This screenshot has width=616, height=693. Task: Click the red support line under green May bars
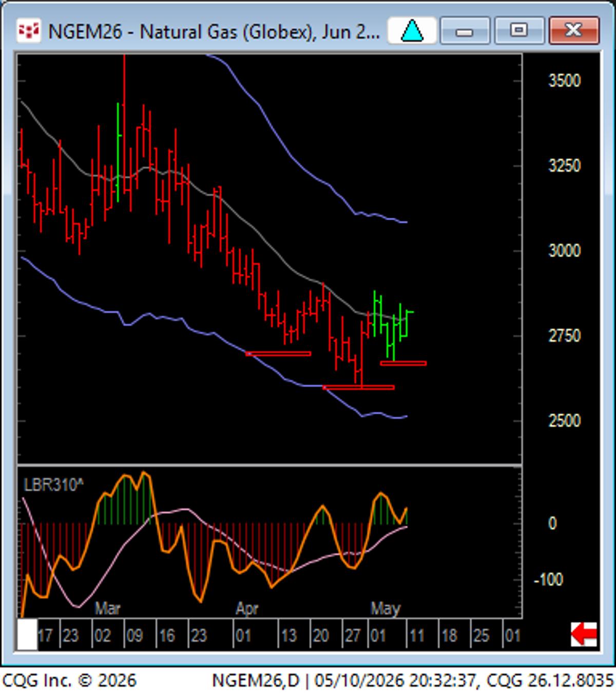403,363
